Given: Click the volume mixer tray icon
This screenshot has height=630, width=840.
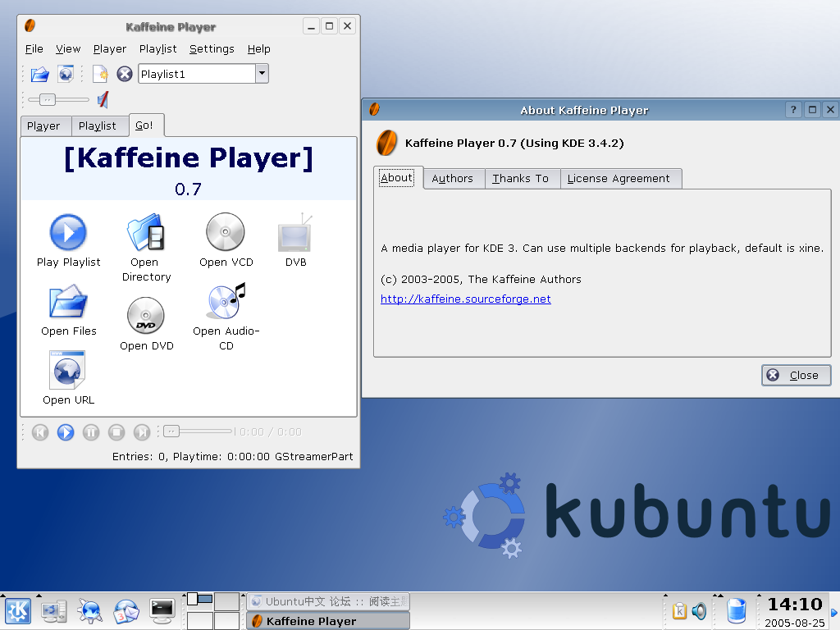Looking at the screenshot, I should (x=699, y=610).
